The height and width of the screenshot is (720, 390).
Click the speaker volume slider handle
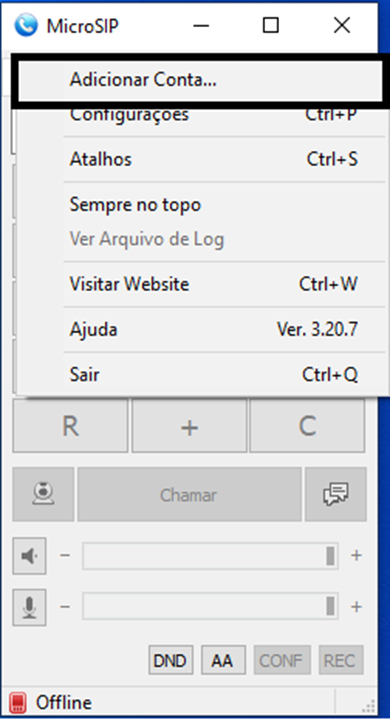point(330,556)
